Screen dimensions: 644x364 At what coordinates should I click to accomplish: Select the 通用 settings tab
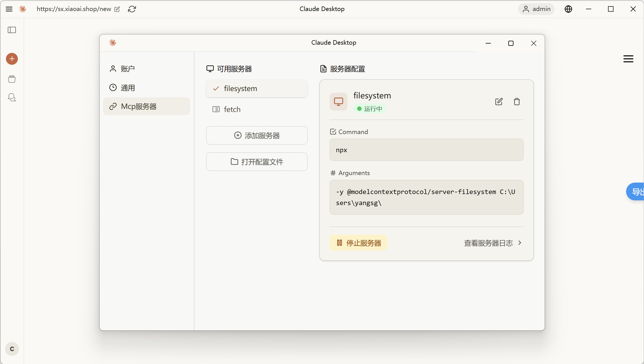coord(146,88)
